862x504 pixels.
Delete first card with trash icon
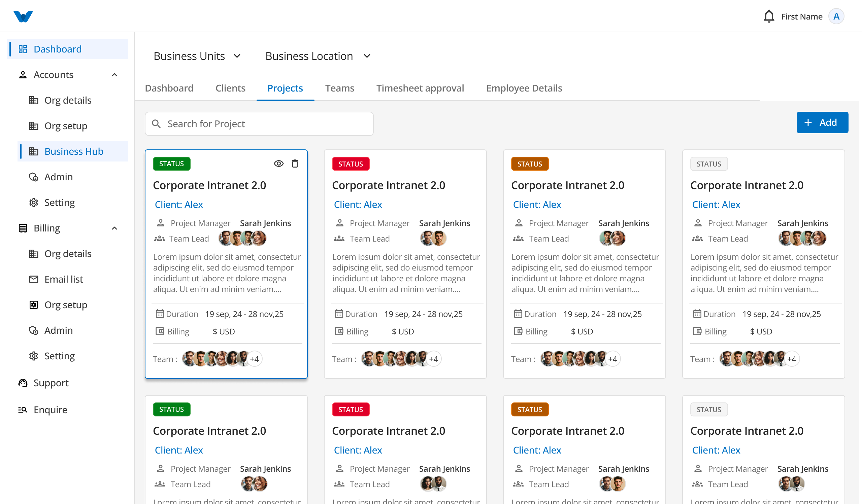(295, 164)
